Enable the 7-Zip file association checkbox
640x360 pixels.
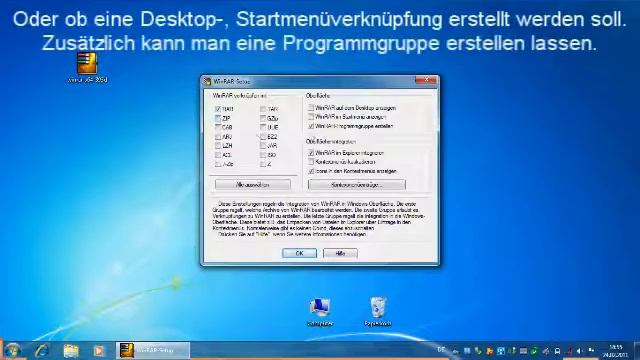click(218, 164)
